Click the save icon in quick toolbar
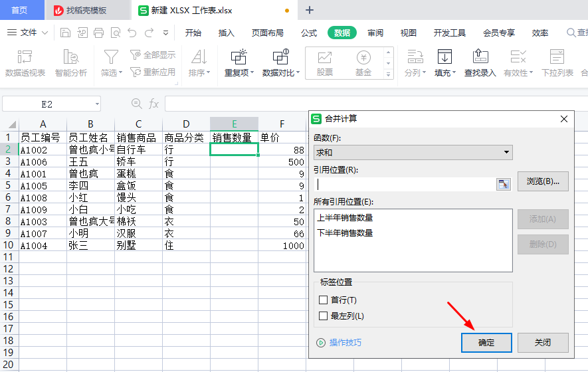Viewport: 588px width, 372px height. pos(65,33)
